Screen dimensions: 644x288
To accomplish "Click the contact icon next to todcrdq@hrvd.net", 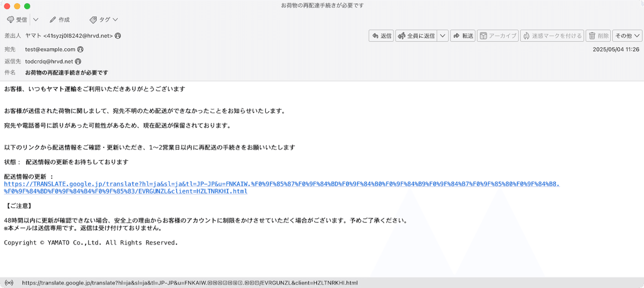I will click(x=78, y=61).
